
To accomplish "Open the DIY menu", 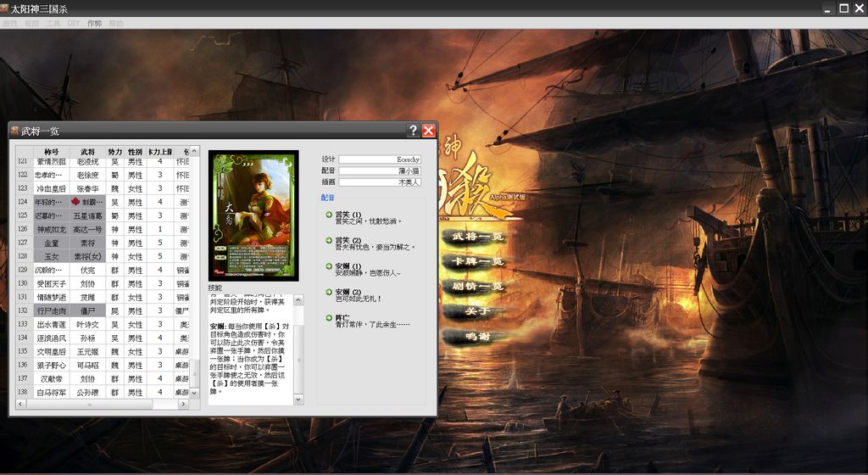I will [x=74, y=23].
